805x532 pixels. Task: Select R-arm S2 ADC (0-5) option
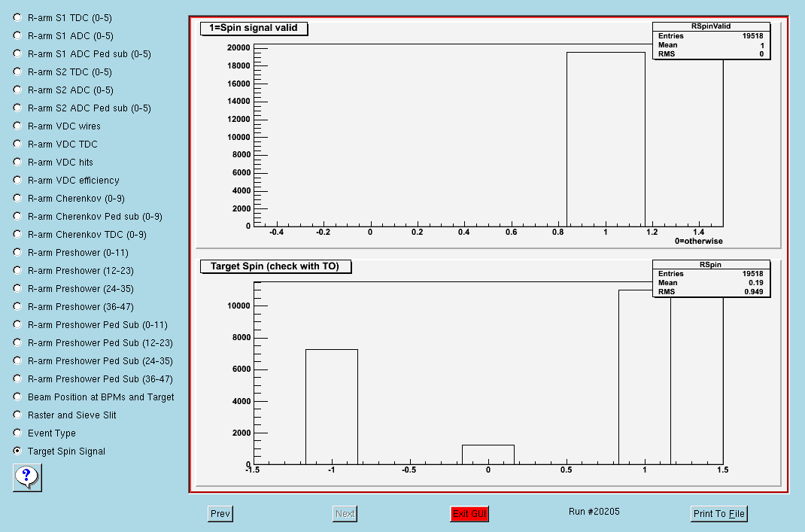point(17,90)
